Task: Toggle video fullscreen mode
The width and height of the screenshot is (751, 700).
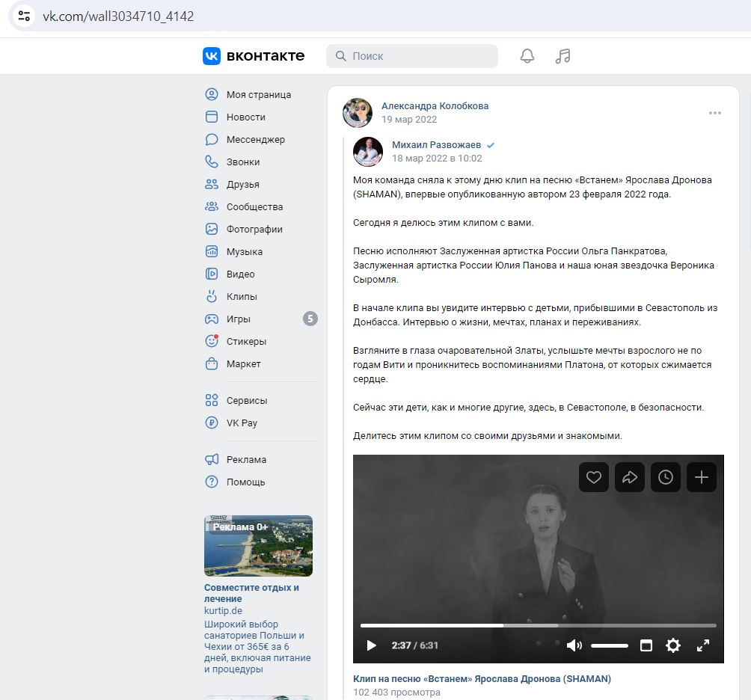Action: 703,645
